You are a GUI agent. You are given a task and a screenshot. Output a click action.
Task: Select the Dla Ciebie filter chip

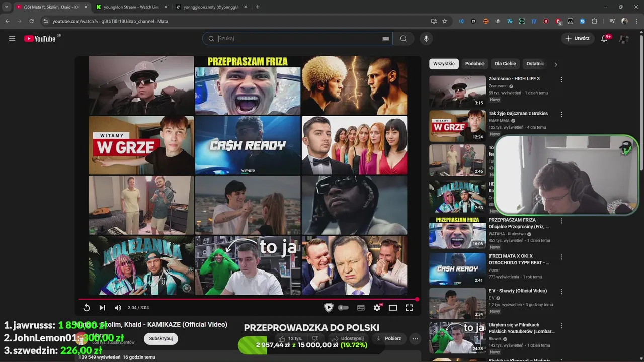coord(505,64)
